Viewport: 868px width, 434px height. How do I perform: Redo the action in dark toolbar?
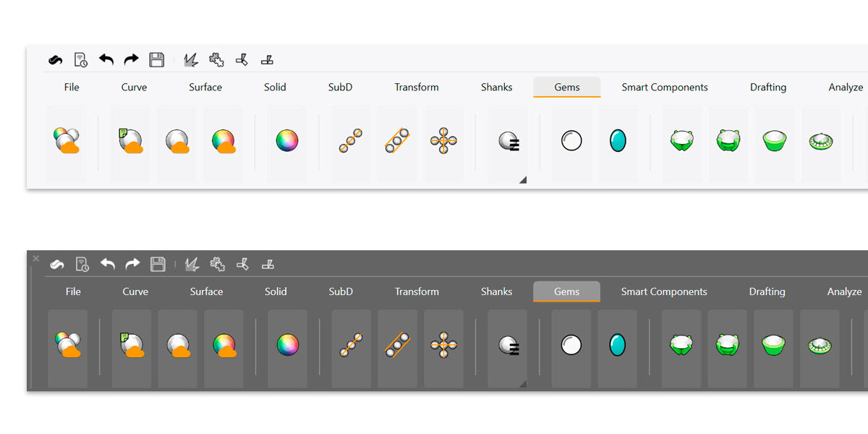[x=132, y=264]
